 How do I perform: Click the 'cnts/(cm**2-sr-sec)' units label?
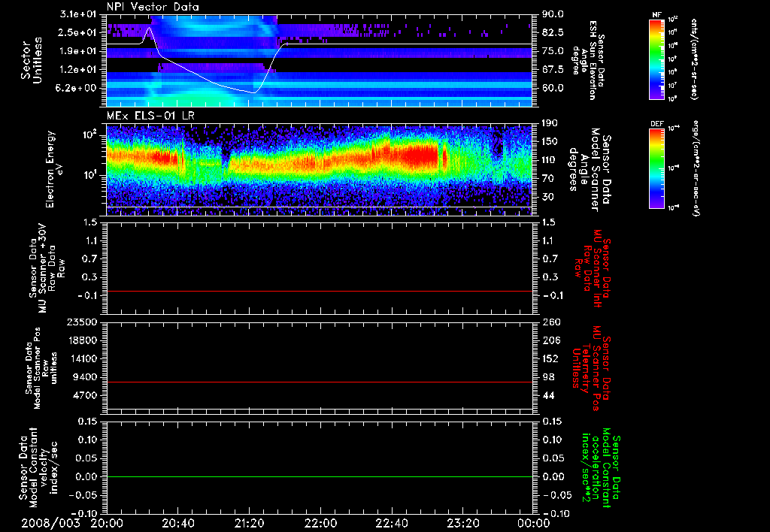pyautogui.click(x=694, y=59)
